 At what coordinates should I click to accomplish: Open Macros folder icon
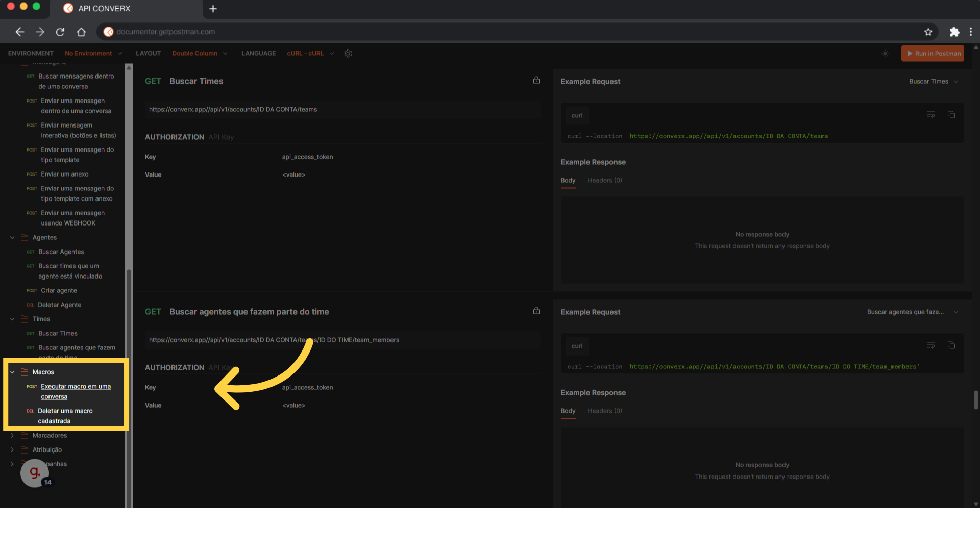coord(24,372)
